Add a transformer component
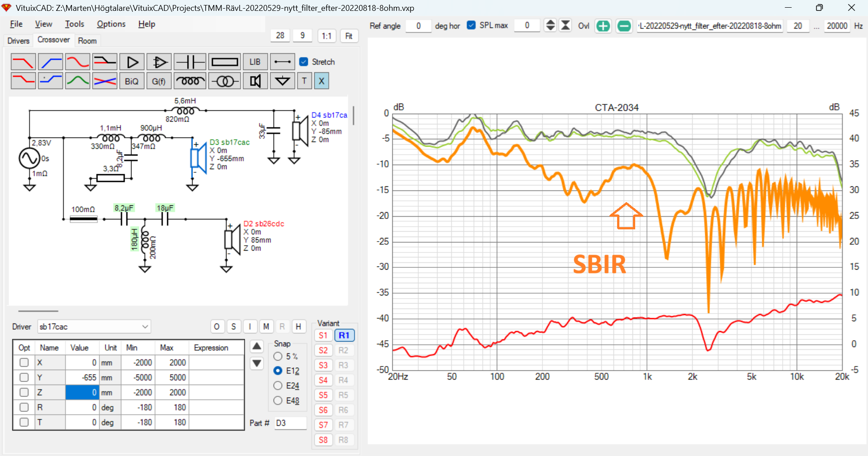This screenshot has height=456, width=868. (225, 81)
